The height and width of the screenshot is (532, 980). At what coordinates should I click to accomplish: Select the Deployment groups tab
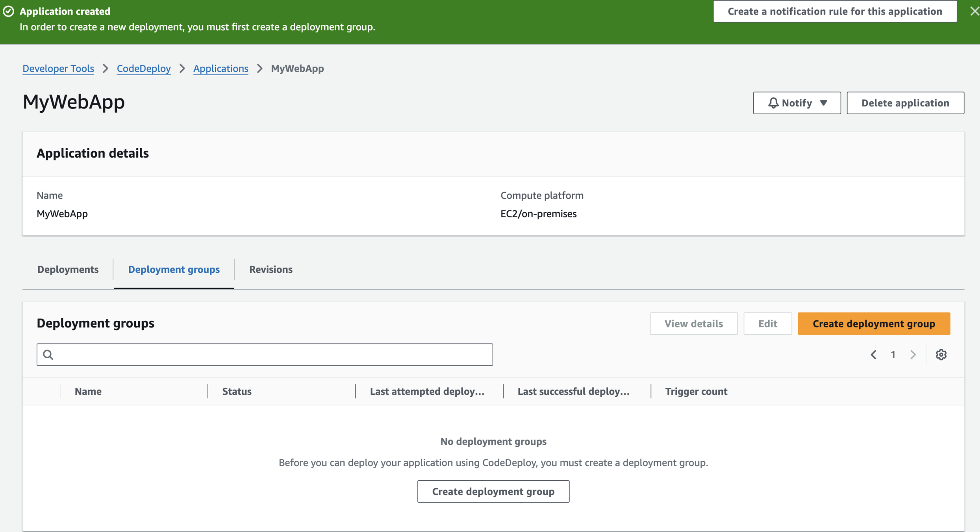click(174, 269)
